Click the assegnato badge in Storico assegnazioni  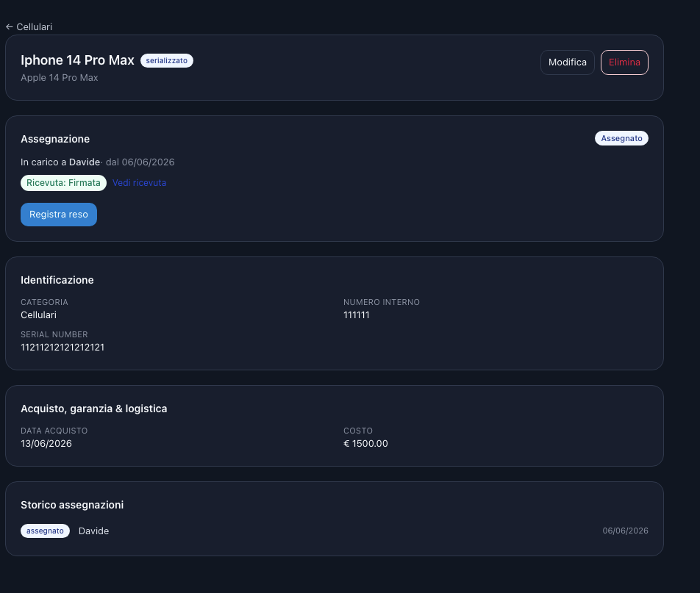45,531
